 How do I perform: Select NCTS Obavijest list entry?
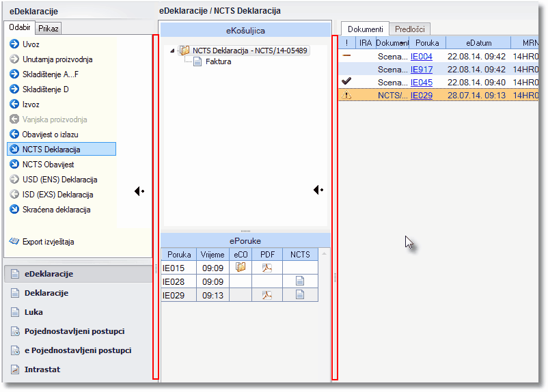tap(49, 165)
